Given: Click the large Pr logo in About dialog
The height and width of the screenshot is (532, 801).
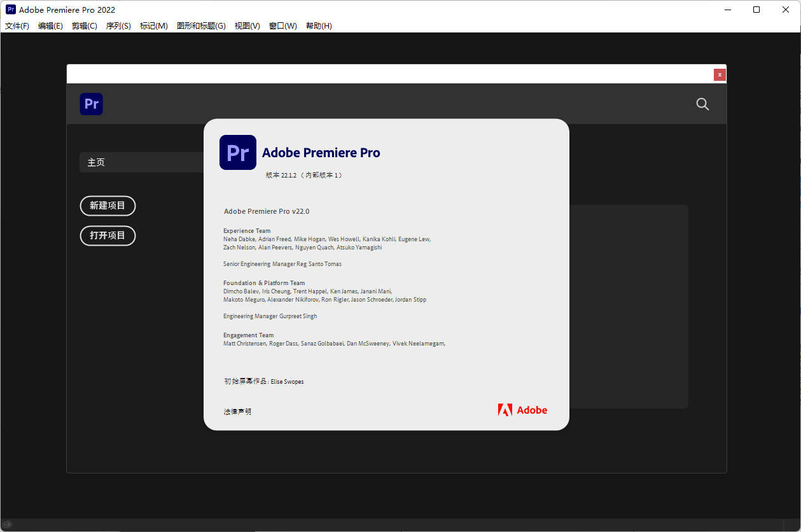Looking at the screenshot, I should [x=238, y=152].
